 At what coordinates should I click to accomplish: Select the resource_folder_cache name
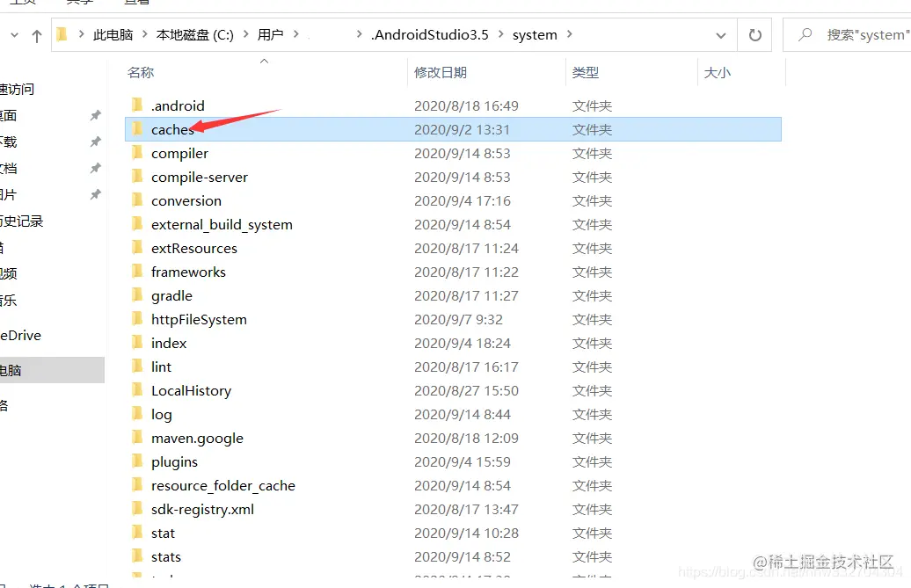click(x=223, y=486)
